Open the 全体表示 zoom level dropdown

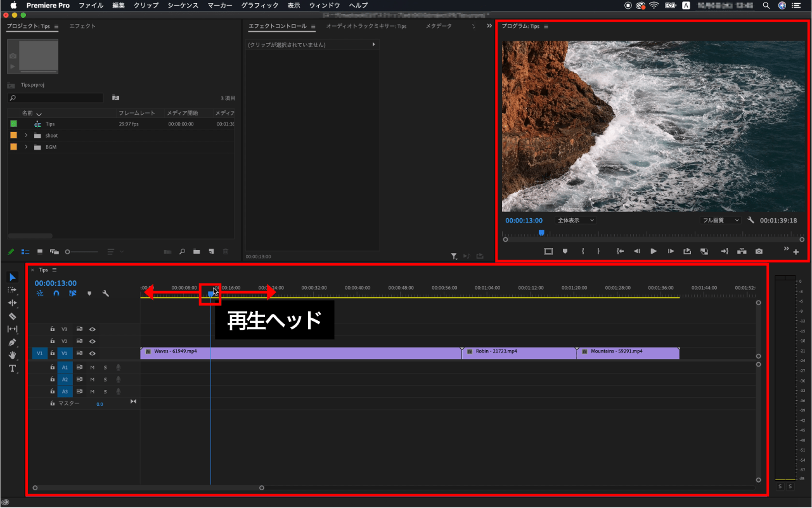[576, 220]
